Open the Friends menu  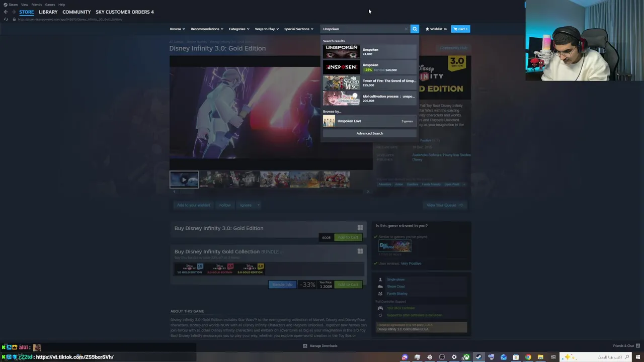click(x=36, y=5)
